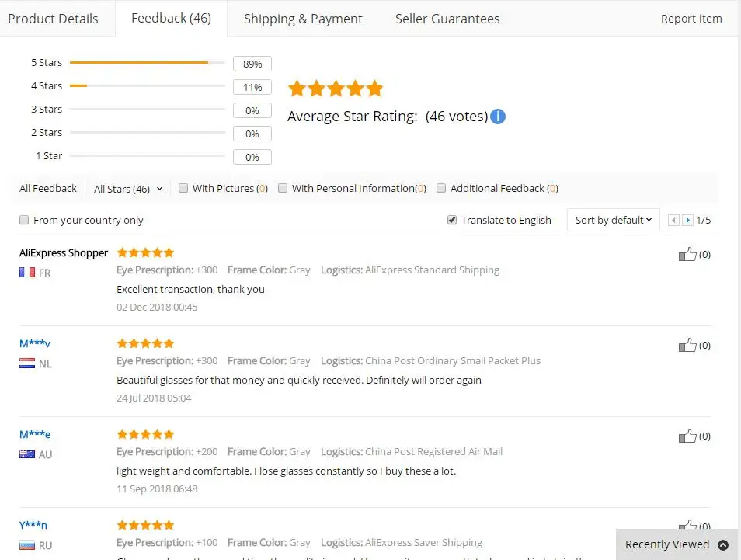
Task: Open the Shipping & Payment tab
Action: (303, 19)
